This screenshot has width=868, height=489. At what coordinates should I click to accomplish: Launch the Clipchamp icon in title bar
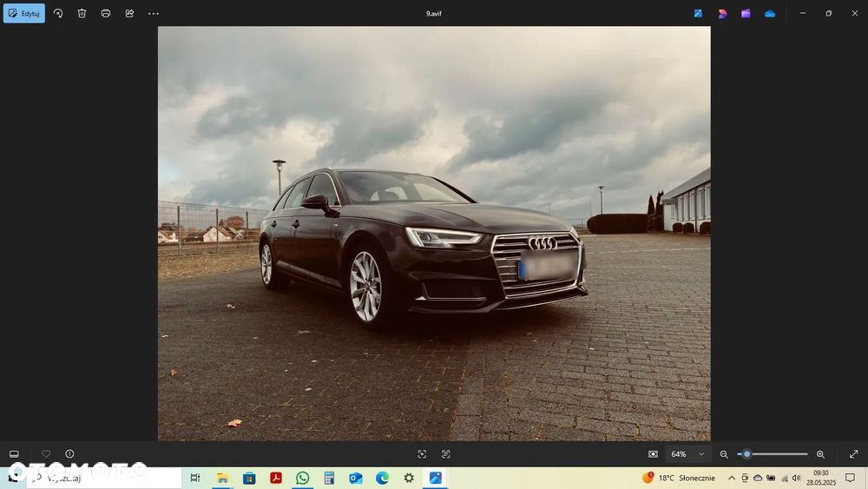tap(746, 13)
